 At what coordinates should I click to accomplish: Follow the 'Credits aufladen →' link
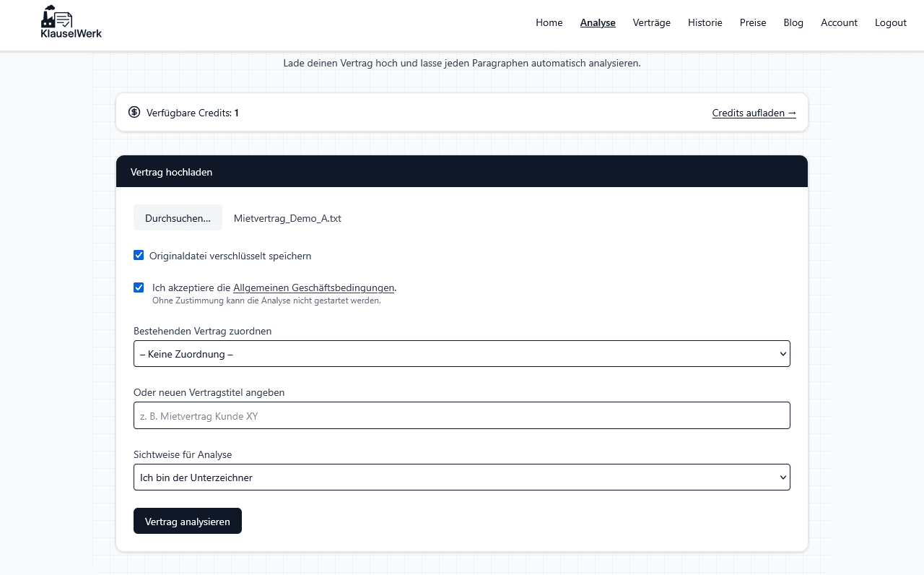pos(754,113)
